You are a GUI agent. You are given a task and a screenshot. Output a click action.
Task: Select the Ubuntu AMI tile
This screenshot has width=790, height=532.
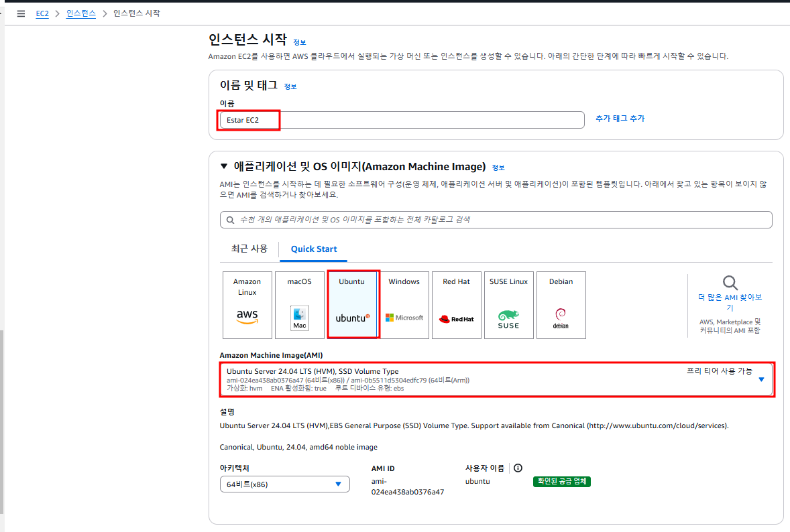tap(352, 305)
